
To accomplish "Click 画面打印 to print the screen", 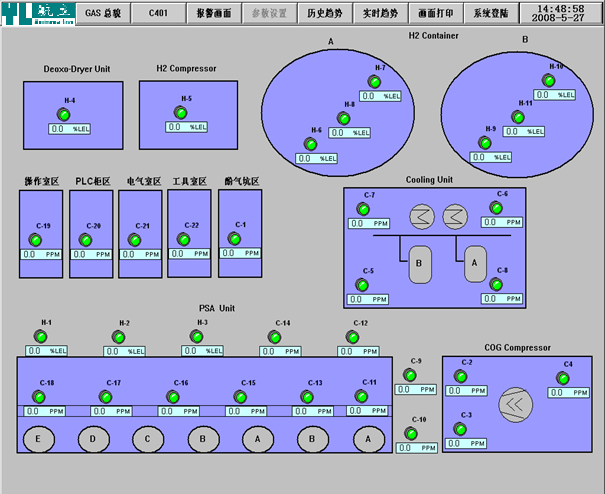I will [x=435, y=13].
